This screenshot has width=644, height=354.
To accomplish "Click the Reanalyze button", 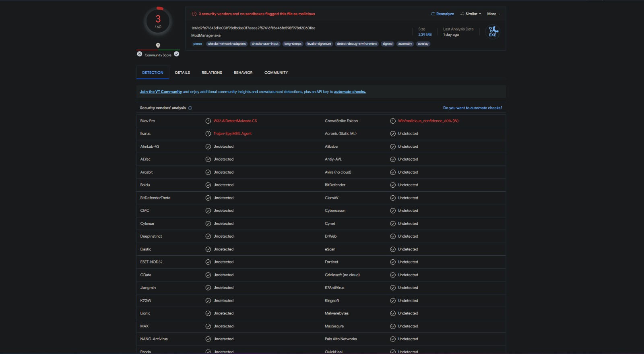I will tap(442, 14).
